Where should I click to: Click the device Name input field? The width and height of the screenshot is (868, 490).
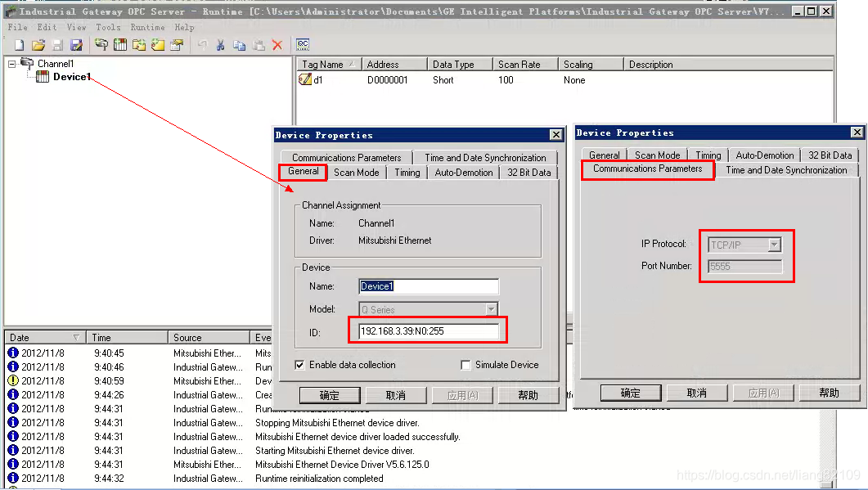pos(429,286)
